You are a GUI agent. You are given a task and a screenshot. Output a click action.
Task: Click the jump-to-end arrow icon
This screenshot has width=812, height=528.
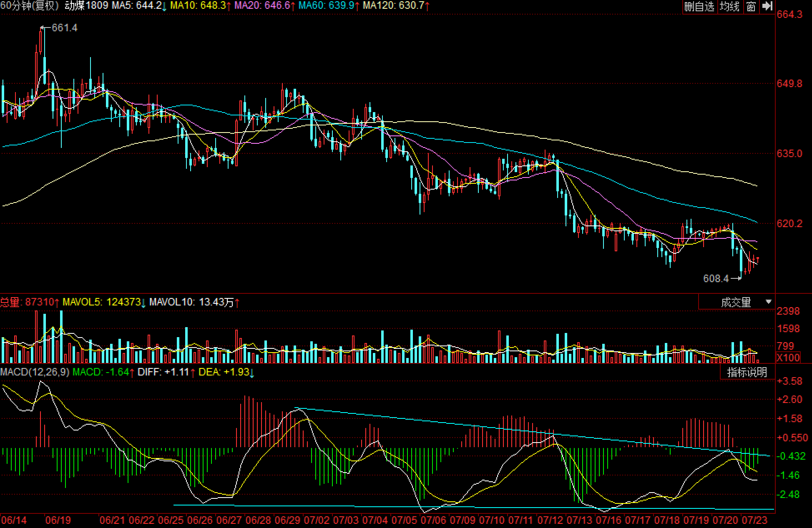pyautogui.click(x=767, y=6)
